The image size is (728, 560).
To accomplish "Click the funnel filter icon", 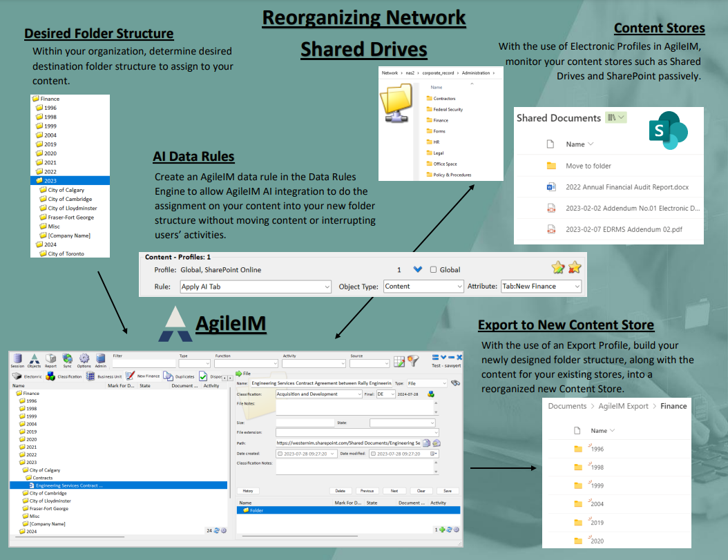I will click(413, 360).
